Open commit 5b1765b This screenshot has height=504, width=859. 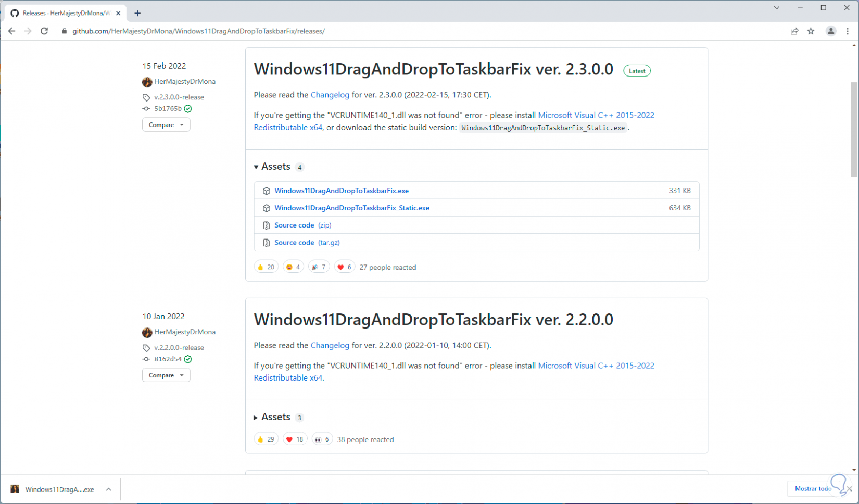point(168,109)
